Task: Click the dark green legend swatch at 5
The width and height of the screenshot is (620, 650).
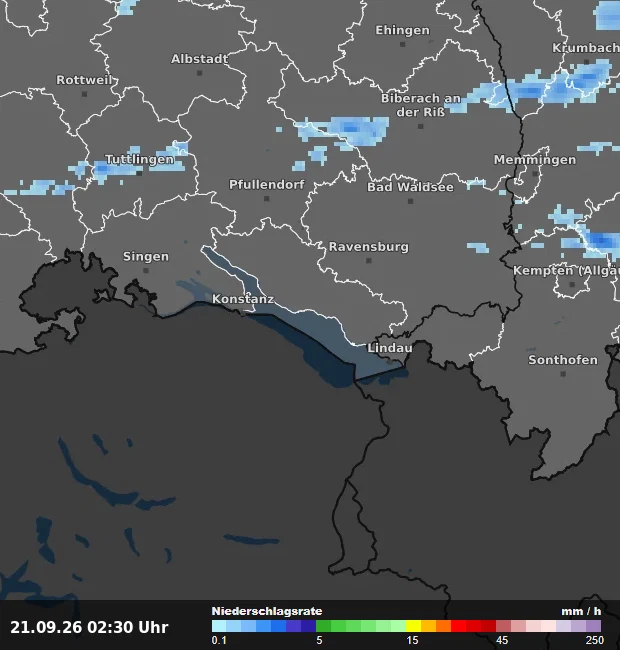Action: click(323, 626)
